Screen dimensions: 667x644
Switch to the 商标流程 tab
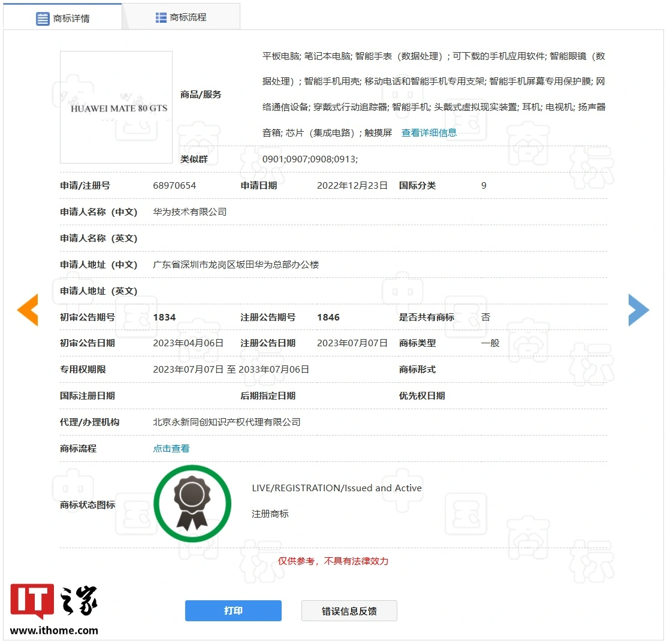(181, 17)
